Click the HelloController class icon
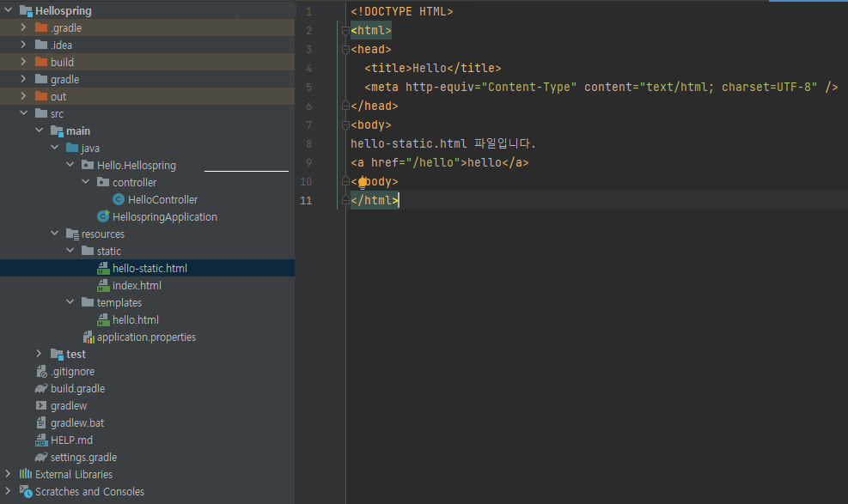The width and height of the screenshot is (848, 504). [119, 199]
